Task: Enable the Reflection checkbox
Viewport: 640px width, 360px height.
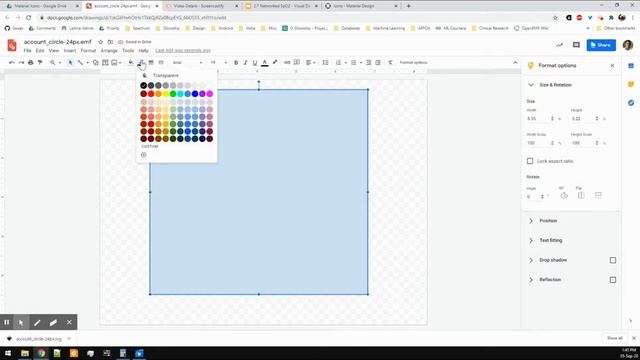Action: point(613,280)
